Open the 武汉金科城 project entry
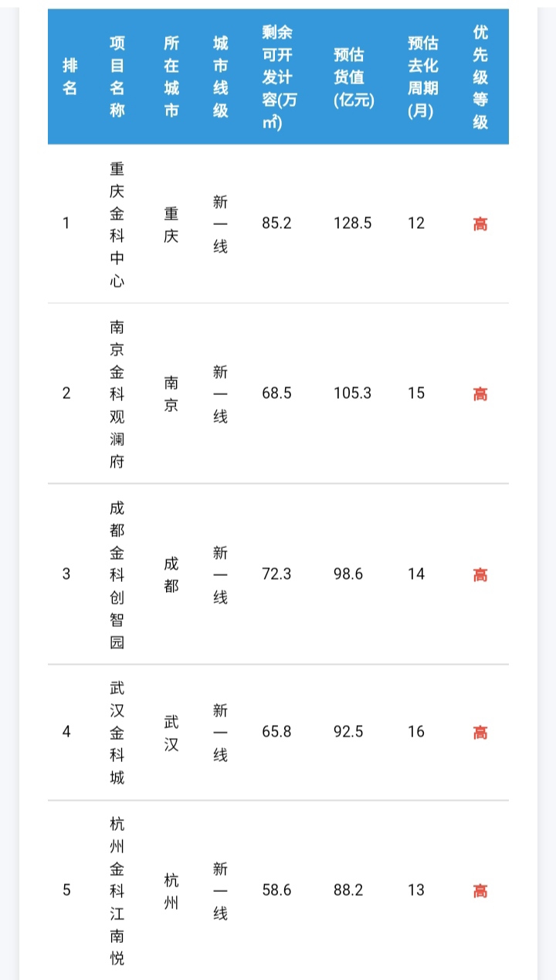The image size is (556, 980). tap(117, 732)
